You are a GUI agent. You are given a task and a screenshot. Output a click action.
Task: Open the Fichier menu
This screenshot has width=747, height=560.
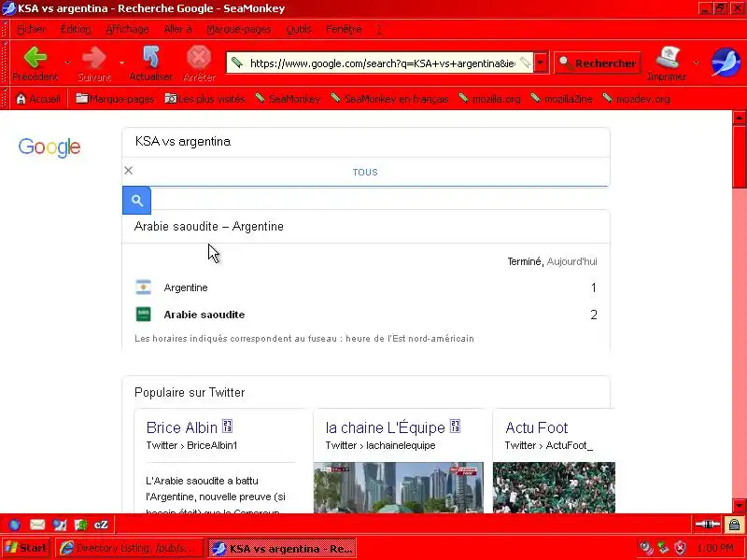tap(31, 29)
